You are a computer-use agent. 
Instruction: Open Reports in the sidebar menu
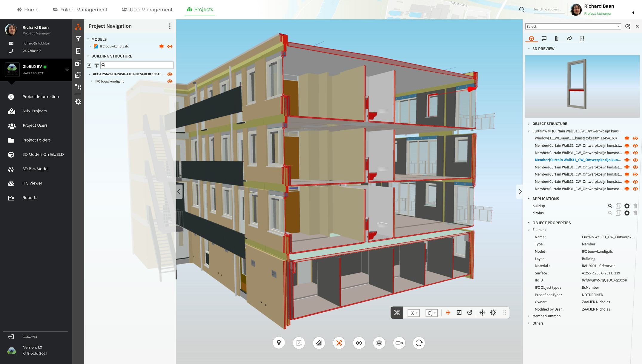pos(30,197)
